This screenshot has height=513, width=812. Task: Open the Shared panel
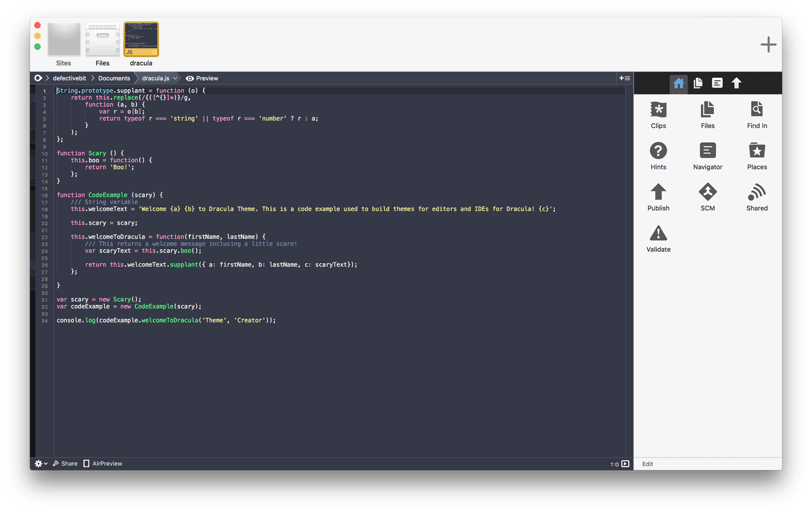tap(756, 196)
